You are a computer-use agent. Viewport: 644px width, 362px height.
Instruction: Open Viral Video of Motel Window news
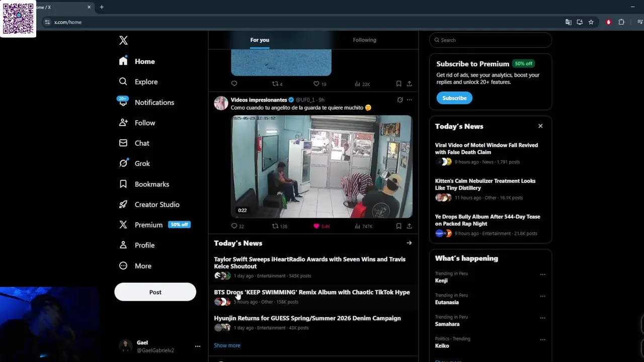pos(487,149)
